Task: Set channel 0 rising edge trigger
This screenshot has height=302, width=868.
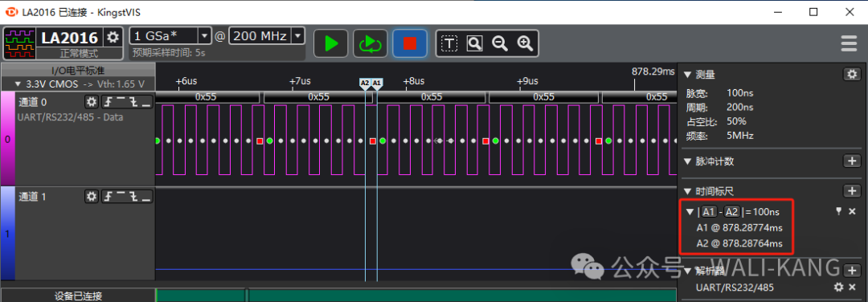Action: (108, 102)
